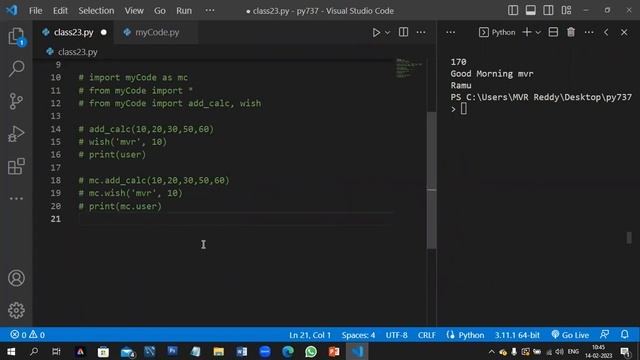Screen dimensions: 640x360
Task: Open the Explorer view in activity bar
Action: click(x=16, y=37)
